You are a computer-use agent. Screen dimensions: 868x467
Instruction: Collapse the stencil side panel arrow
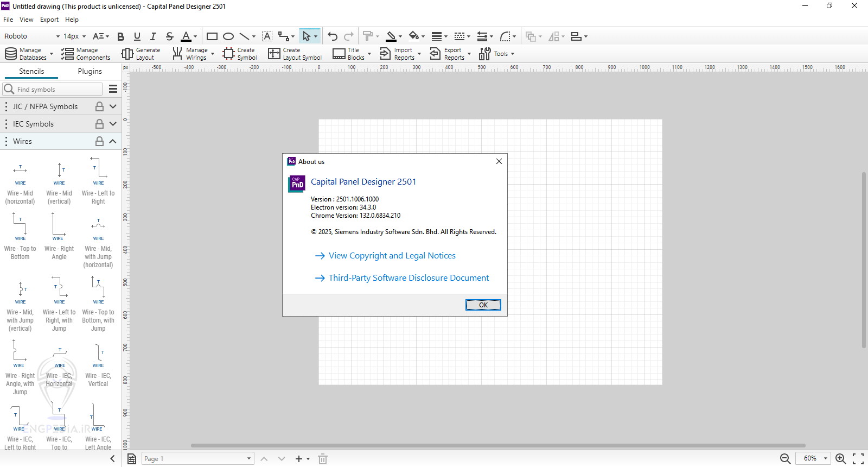[112, 459]
